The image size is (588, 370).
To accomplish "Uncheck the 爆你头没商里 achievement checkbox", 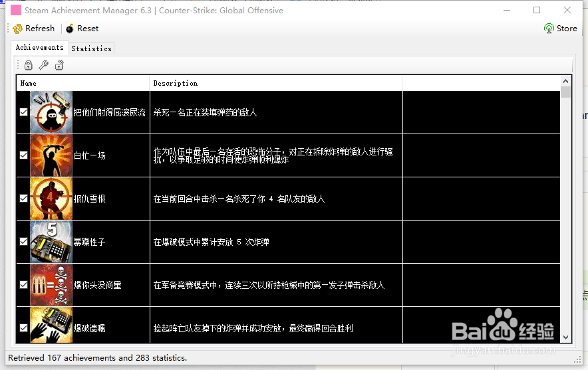I will pyautogui.click(x=24, y=284).
